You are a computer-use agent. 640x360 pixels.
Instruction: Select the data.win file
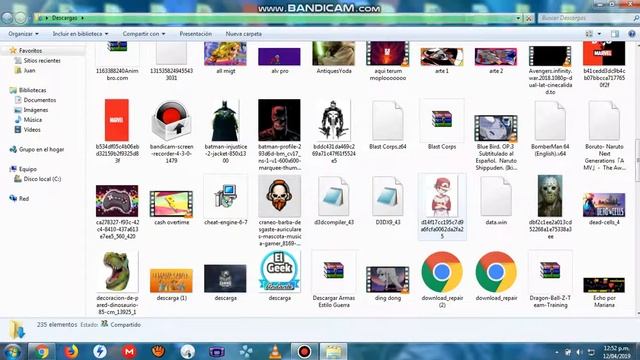pos(496,200)
